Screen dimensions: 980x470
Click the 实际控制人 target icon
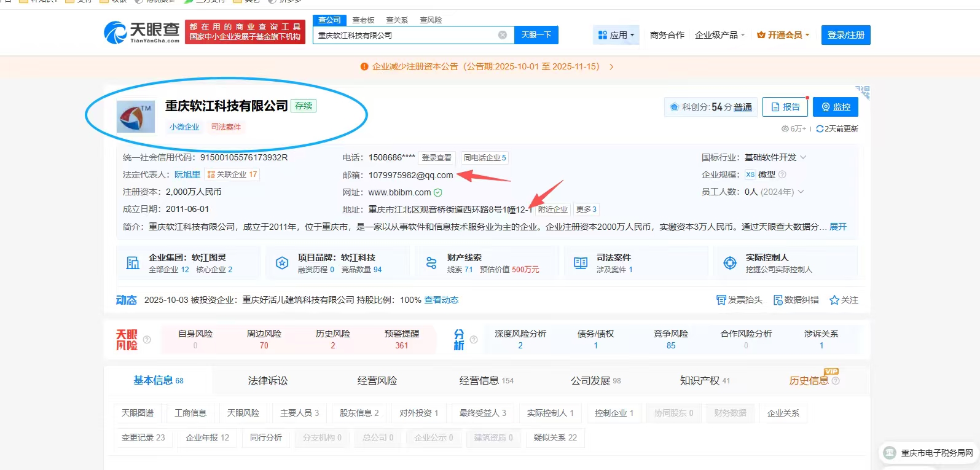(x=730, y=263)
